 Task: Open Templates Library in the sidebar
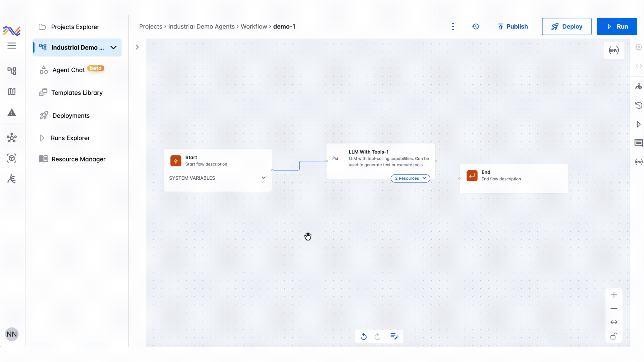(77, 93)
